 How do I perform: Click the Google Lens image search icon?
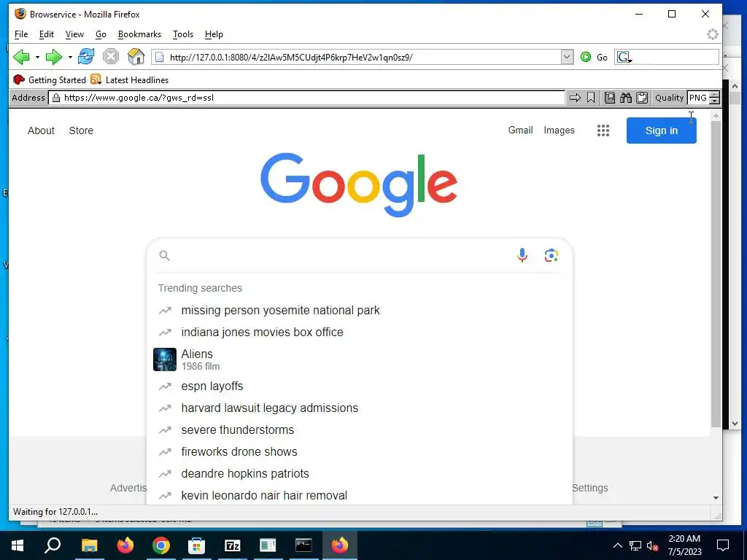[x=551, y=256]
